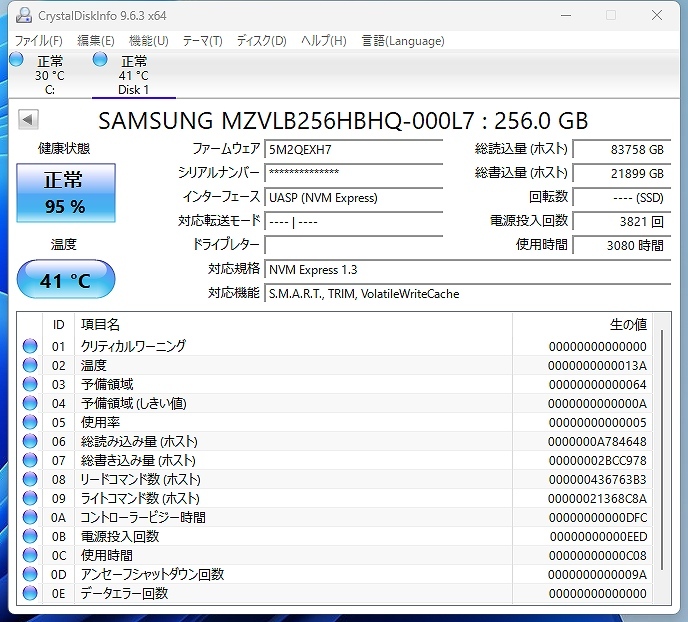Open the 編集(E) menu

click(96, 41)
